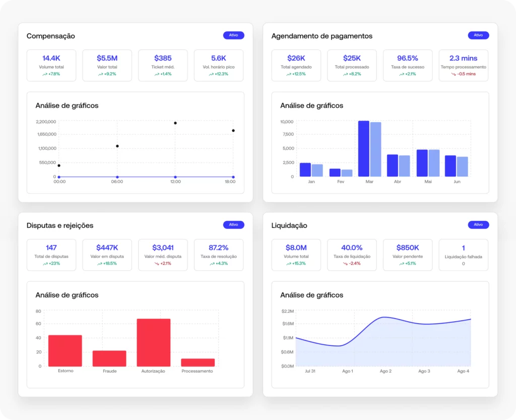Click the dark blue Mar bar in the payments chart
Image resolution: width=516 pixels, height=420 pixels.
(x=363, y=149)
